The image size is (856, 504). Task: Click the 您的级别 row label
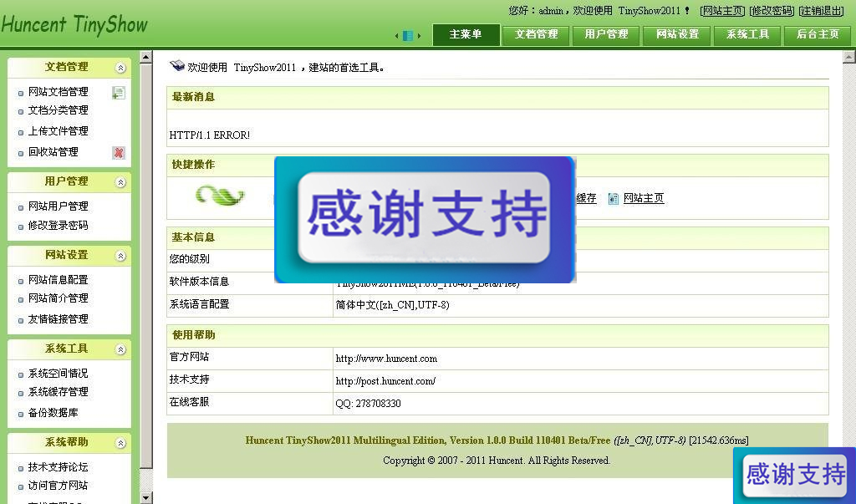[x=190, y=259]
